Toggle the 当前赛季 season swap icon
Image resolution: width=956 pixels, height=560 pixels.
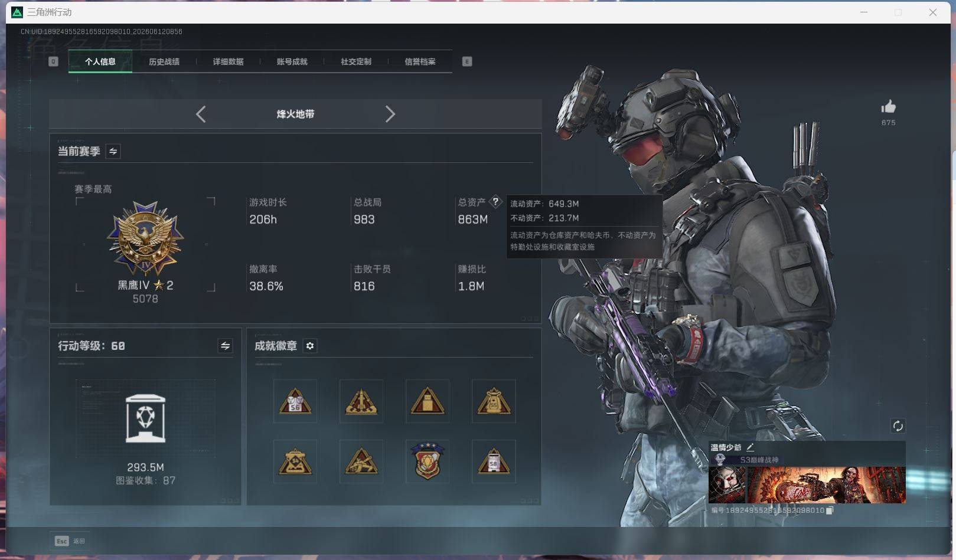[x=113, y=152]
